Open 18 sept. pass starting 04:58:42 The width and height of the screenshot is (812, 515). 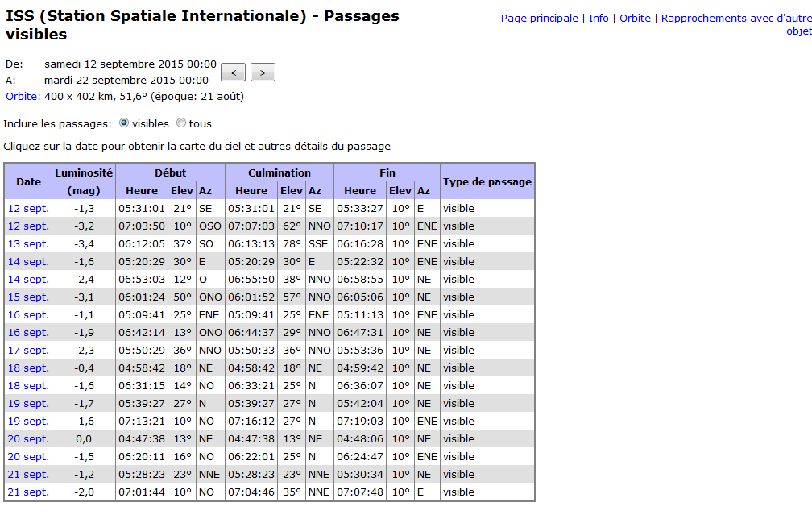28,368
